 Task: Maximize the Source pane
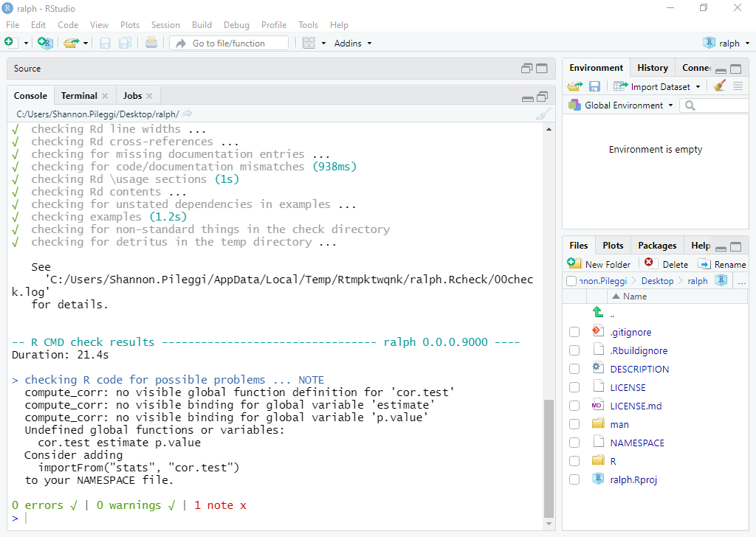[x=542, y=69]
